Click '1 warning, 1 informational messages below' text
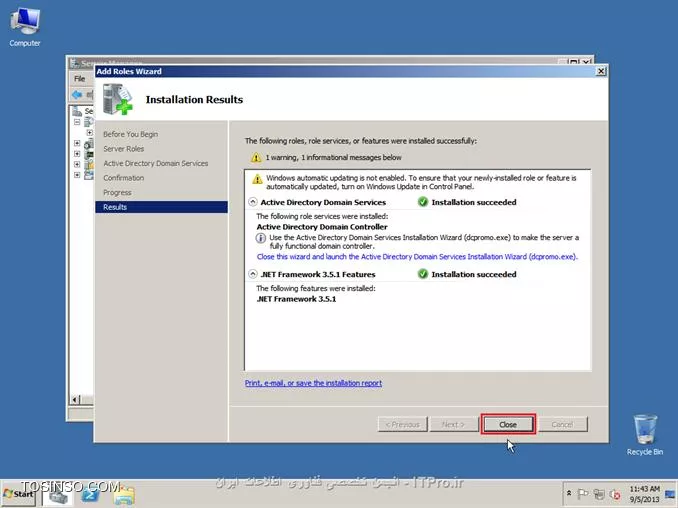Image resolution: width=678 pixels, height=508 pixels. pyautogui.click(x=333, y=157)
